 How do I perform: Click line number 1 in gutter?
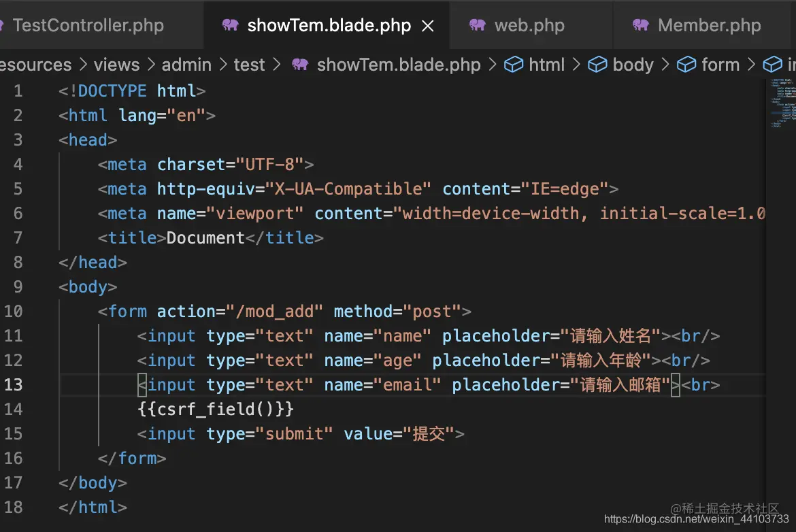pos(18,91)
